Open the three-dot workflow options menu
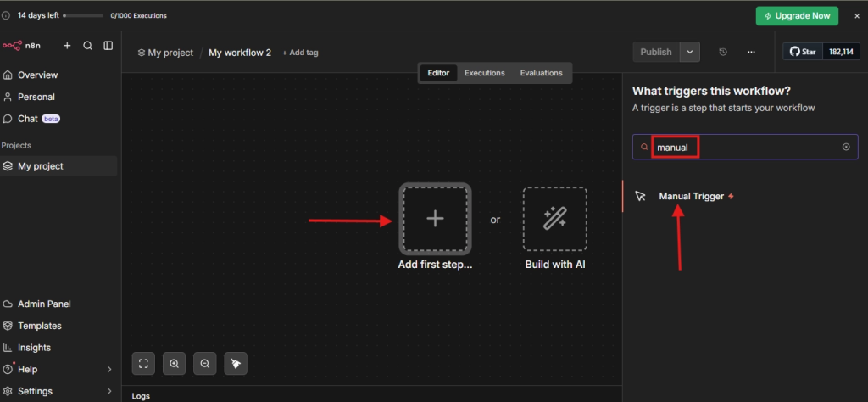This screenshot has height=402, width=868. click(x=751, y=53)
